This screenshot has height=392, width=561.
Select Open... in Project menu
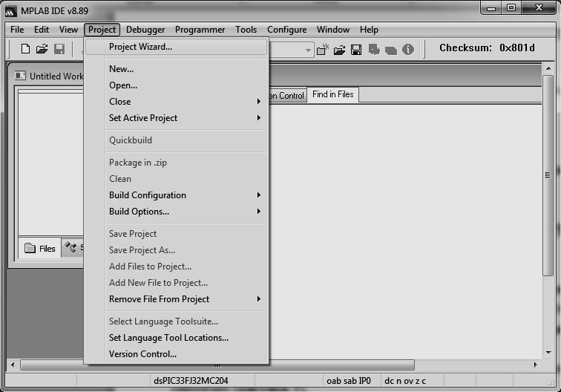click(177, 85)
